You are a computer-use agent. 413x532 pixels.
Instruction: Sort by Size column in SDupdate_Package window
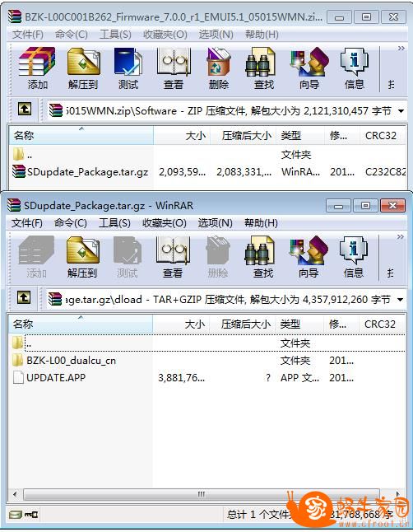click(181, 324)
